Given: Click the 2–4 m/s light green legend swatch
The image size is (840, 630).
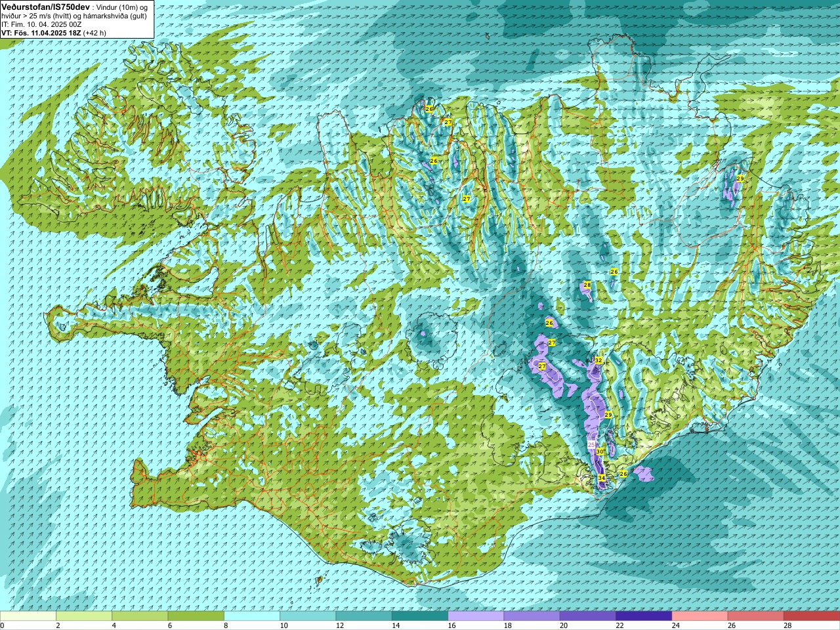Looking at the screenshot, I should point(84,616).
